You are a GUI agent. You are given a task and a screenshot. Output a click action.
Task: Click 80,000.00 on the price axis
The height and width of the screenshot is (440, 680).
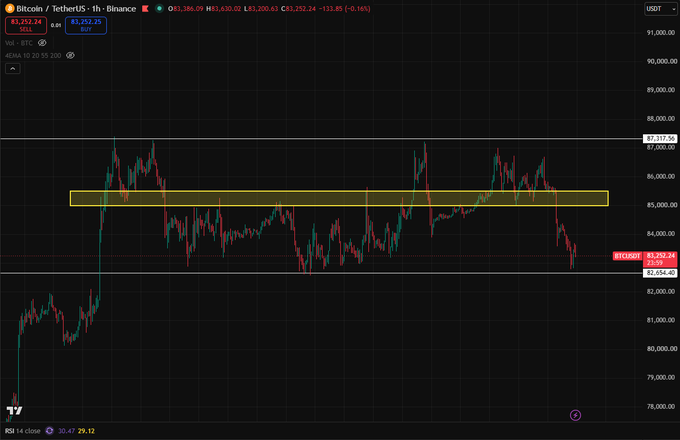click(x=660, y=349)
